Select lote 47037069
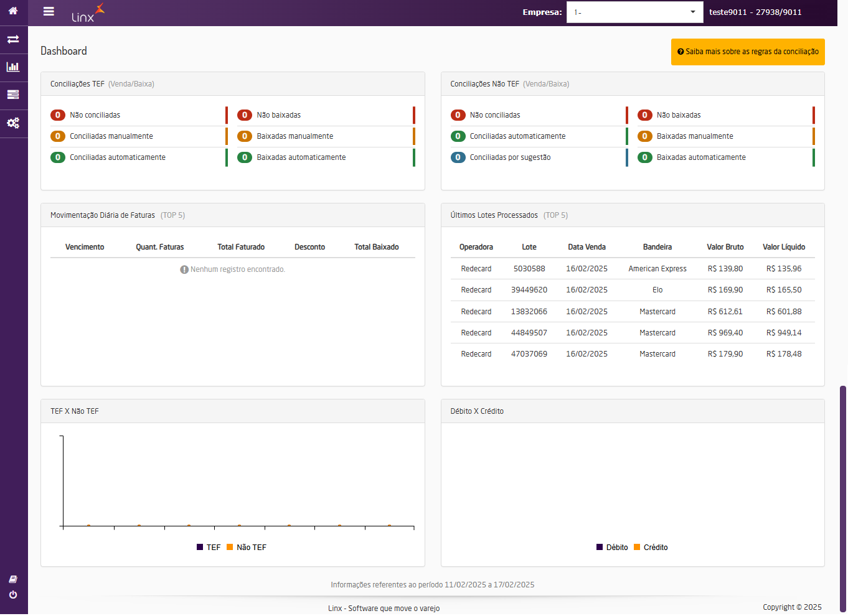Viewport: 848px width, 616px height. click(x=529, y=354)
